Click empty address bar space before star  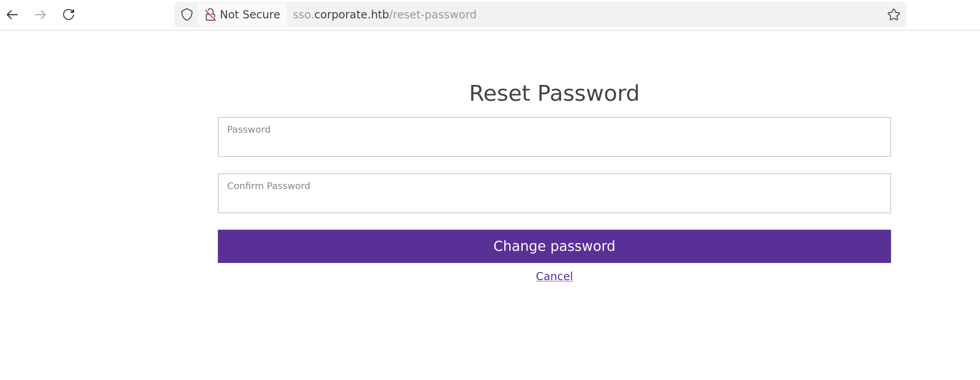[x=686, y=15]
